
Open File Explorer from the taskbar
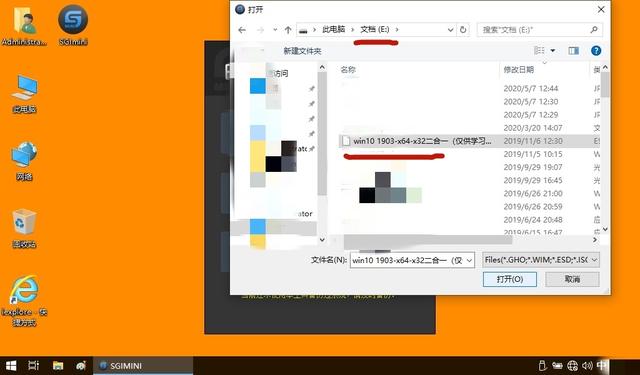coord(58,366)
